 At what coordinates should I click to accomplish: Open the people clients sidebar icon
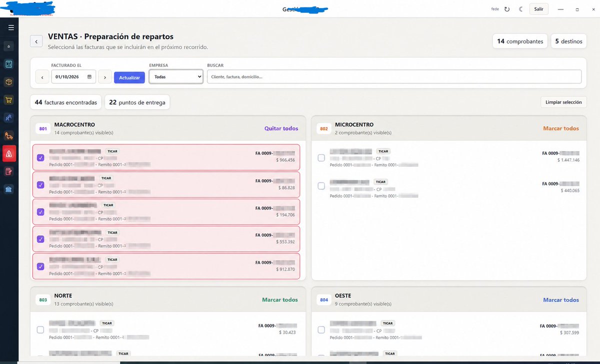(x=9, y=118)
